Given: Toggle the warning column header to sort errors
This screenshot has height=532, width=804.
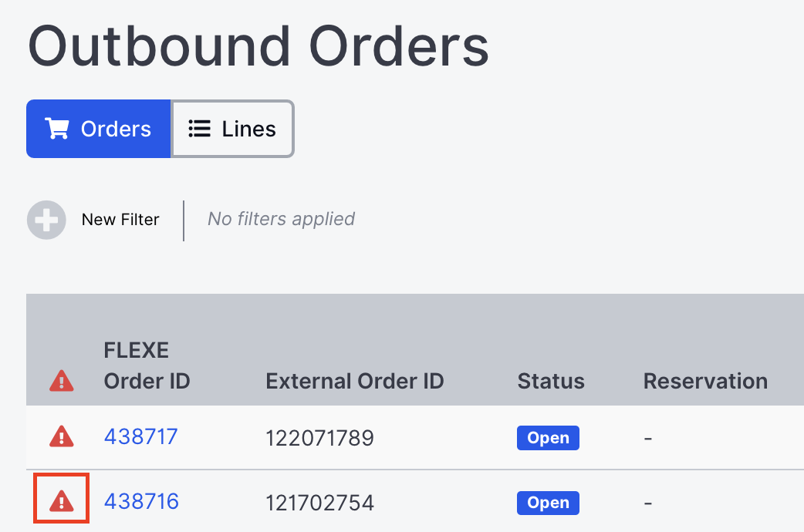Looking at the screenshot, I should click(x=61, y=381).
